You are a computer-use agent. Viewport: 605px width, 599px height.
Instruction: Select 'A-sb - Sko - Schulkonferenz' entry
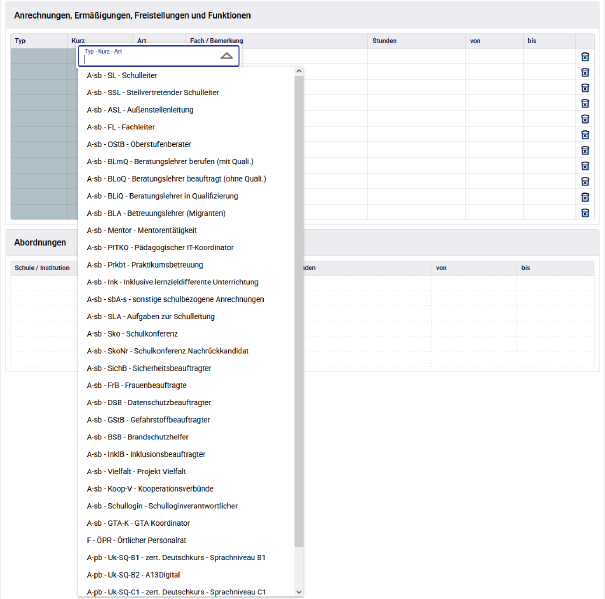tap(132, 333)
